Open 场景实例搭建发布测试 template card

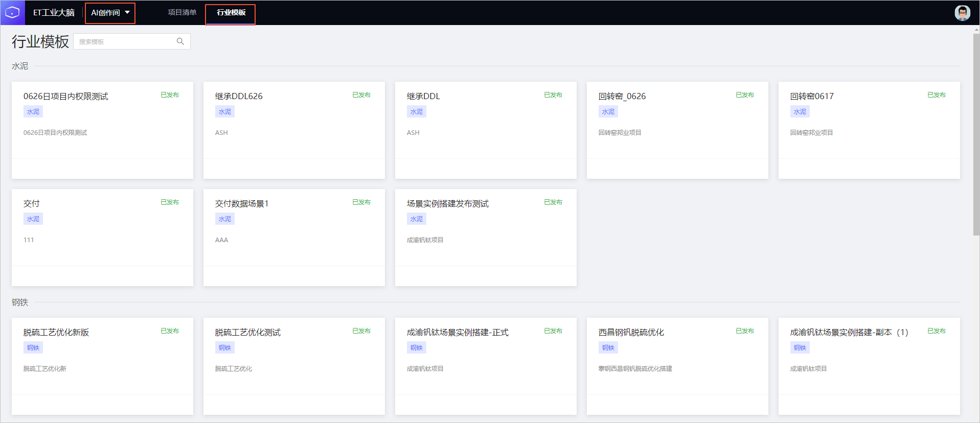point(486,238)
